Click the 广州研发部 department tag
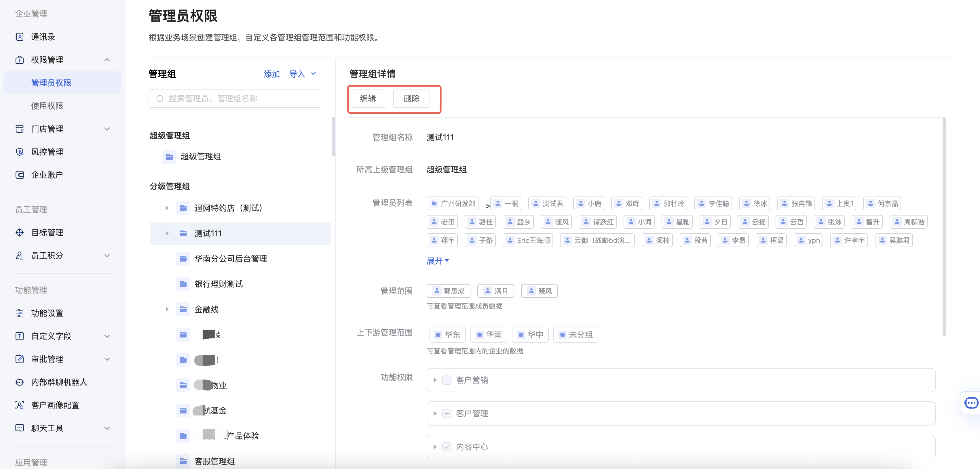The height and width of the screenshot is (469, 980). tap(452, 204)
